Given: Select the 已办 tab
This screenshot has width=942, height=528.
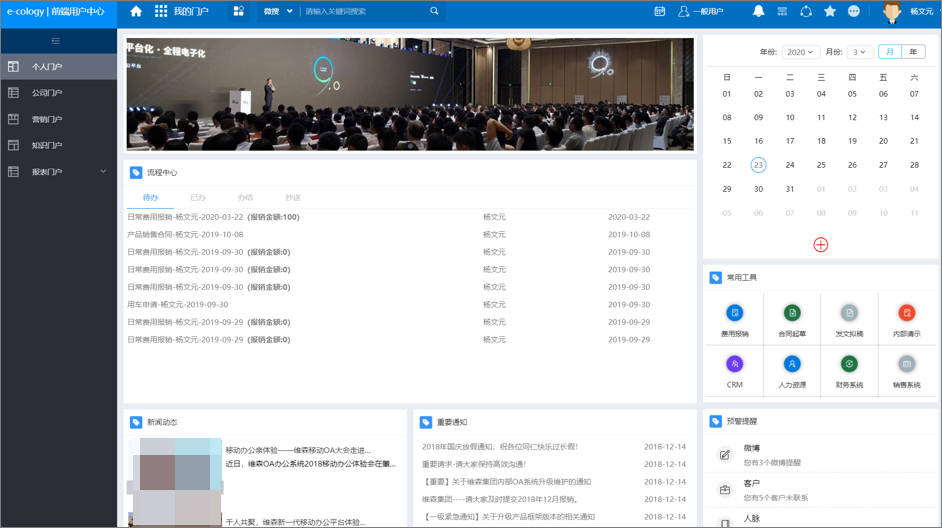Looking at the screenshot, I should pos(198,198).
